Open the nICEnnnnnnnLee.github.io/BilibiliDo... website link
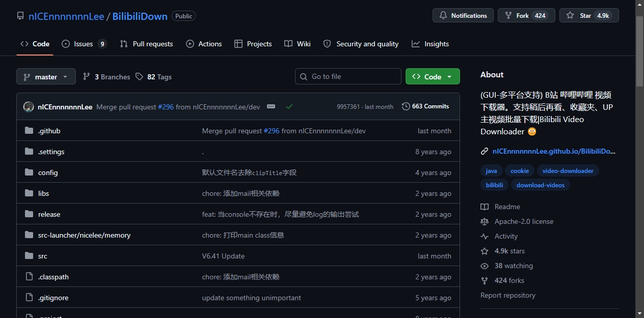The image size is (644, 318). click(554, 151)
